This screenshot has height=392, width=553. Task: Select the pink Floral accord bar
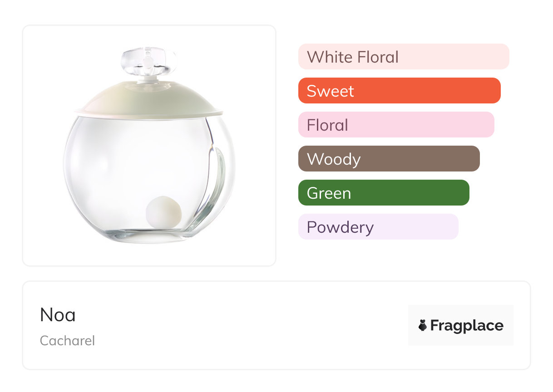pos(396,125)
